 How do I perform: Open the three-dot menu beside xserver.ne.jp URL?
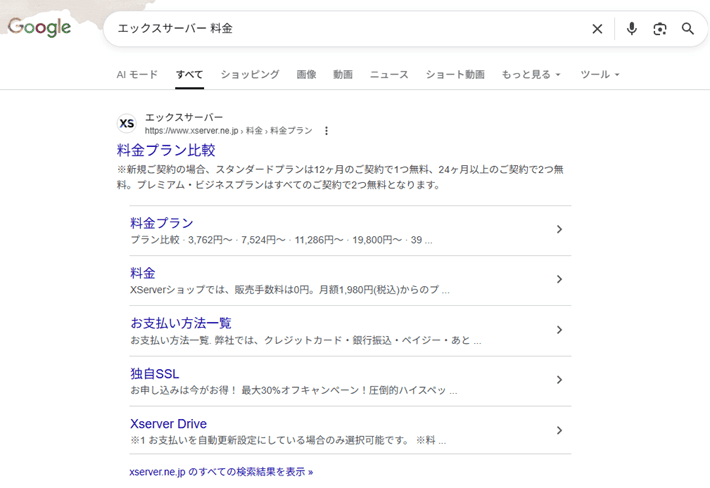click(326, 131)
